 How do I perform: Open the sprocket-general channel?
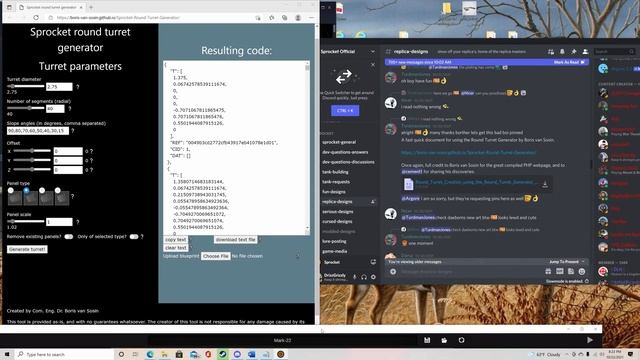click(x=339, y=142)
